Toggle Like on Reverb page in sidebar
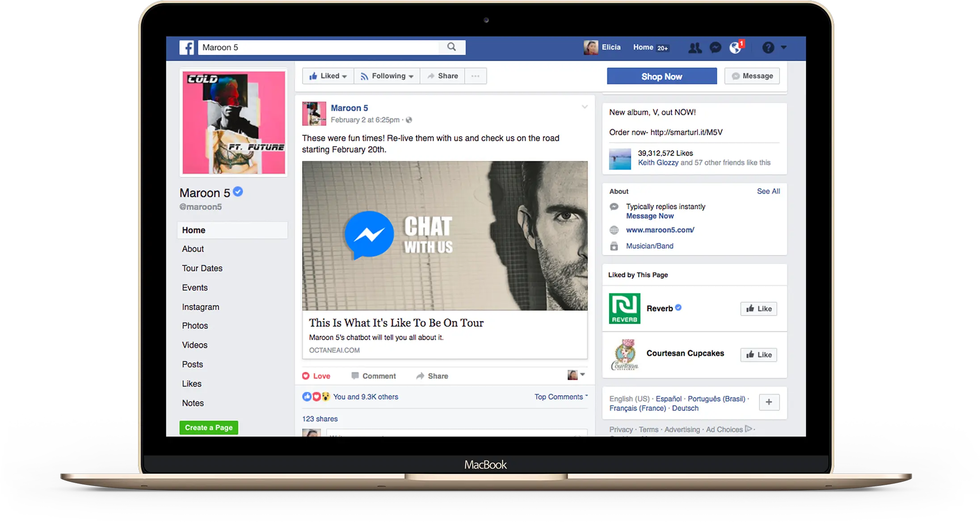 (758, 308)
